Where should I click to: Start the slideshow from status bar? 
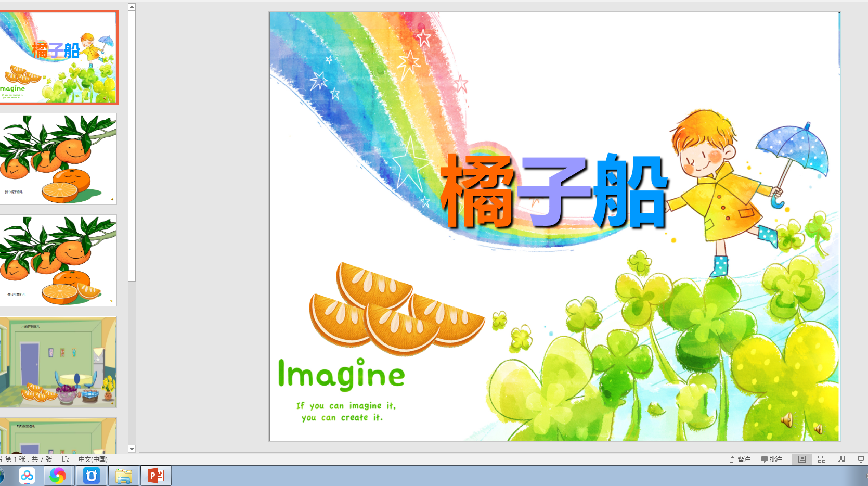pos(861,459)
